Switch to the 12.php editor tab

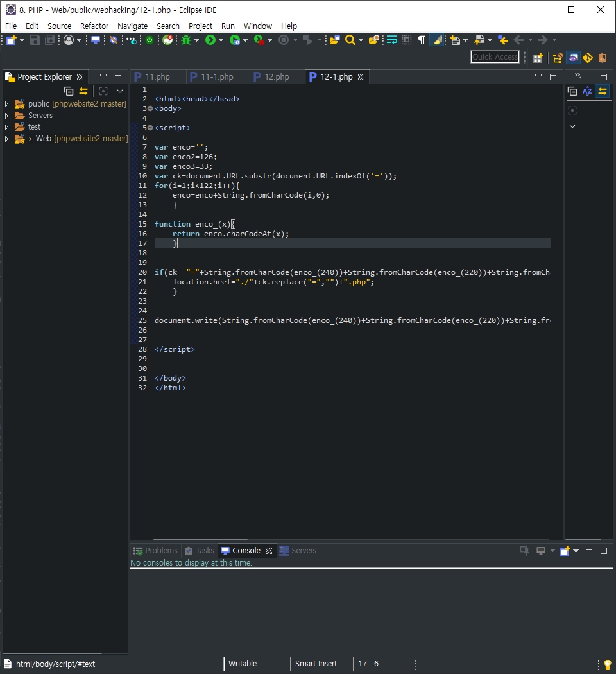[277, 77]
